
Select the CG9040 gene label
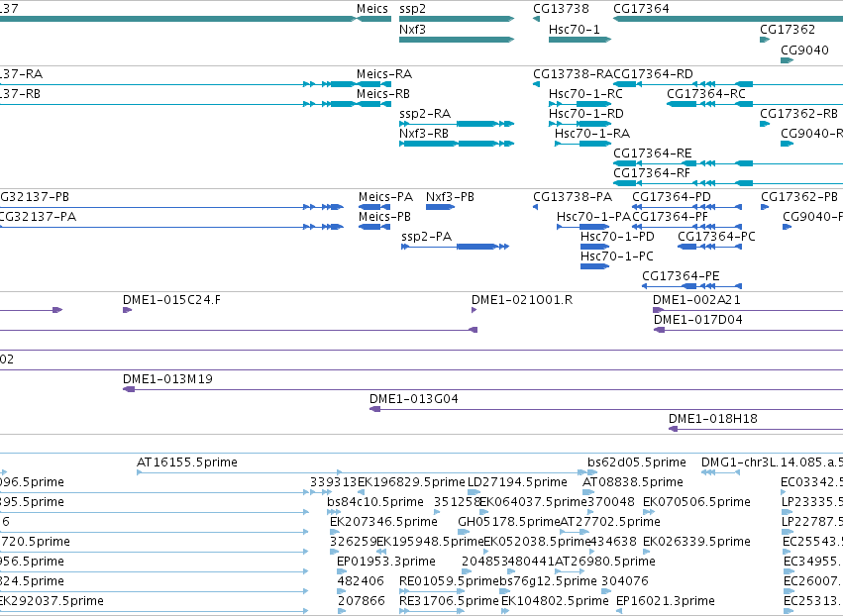[x=804, y=50]
